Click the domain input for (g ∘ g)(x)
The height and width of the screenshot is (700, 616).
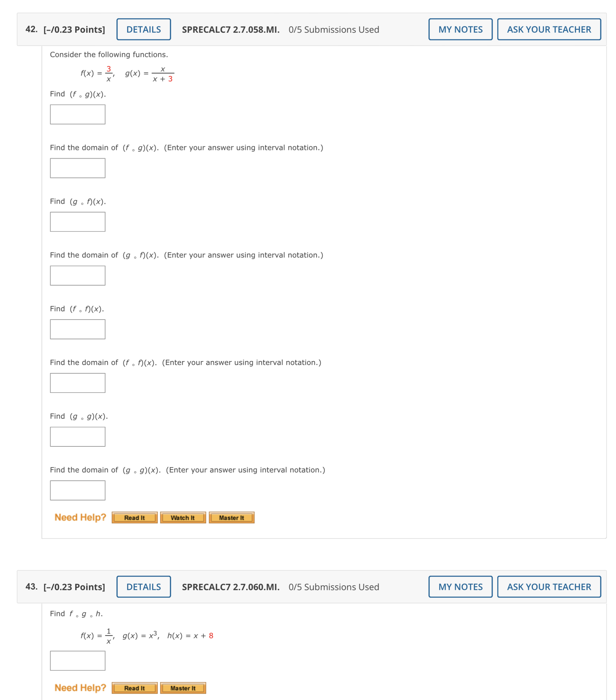(x=77, y=490)
